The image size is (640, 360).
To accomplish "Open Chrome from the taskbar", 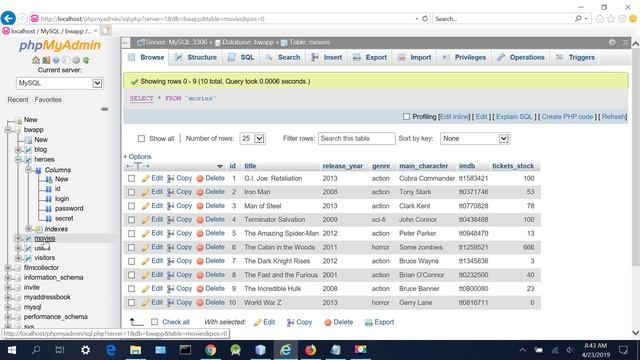I will (x=211, y=350).
